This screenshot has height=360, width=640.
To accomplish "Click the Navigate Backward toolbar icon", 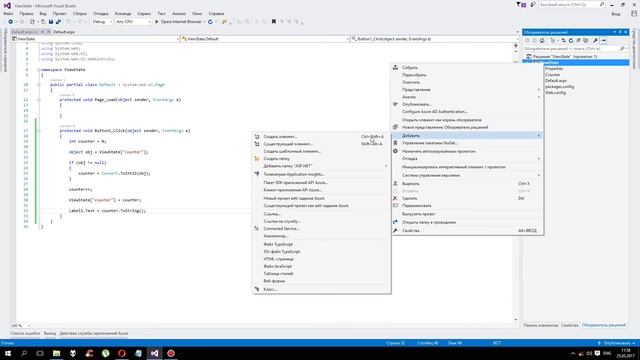I will pos(11,22).
